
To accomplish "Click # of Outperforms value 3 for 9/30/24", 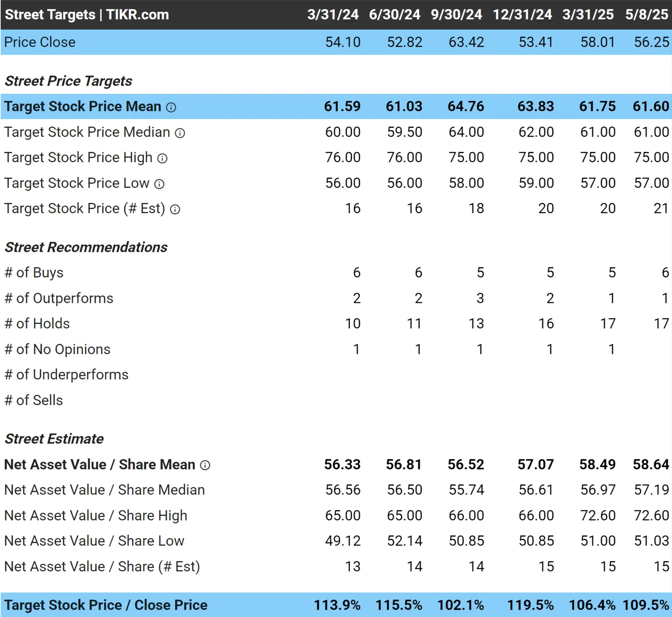I will point(480,298).
